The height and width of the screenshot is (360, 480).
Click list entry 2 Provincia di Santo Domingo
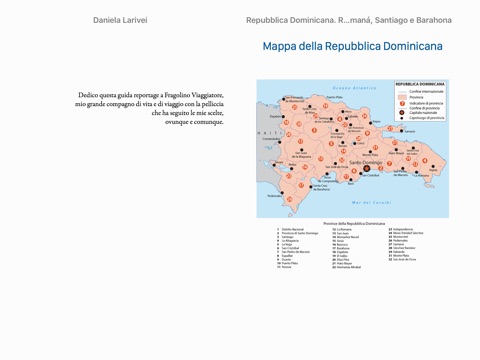297,233
